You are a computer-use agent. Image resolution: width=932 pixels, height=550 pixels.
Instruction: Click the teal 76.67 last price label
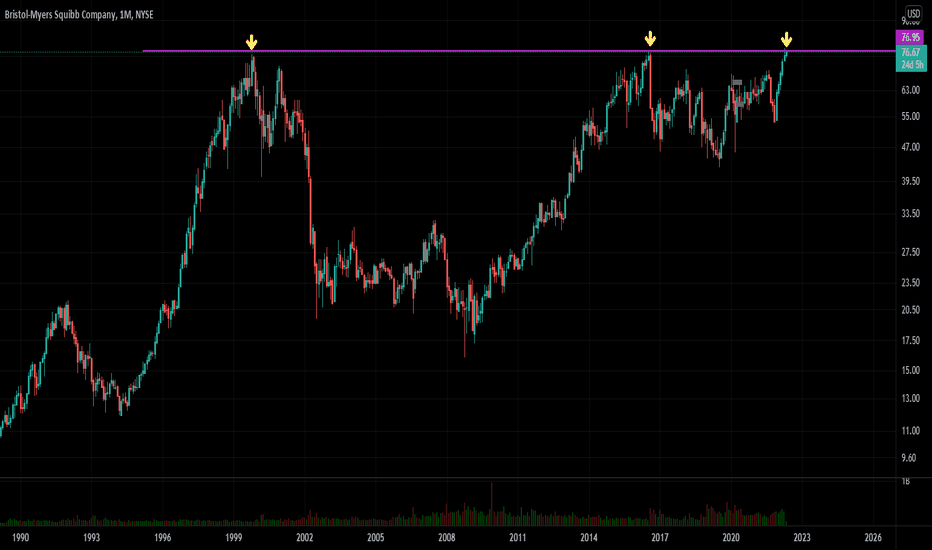(x=911, y=52)
